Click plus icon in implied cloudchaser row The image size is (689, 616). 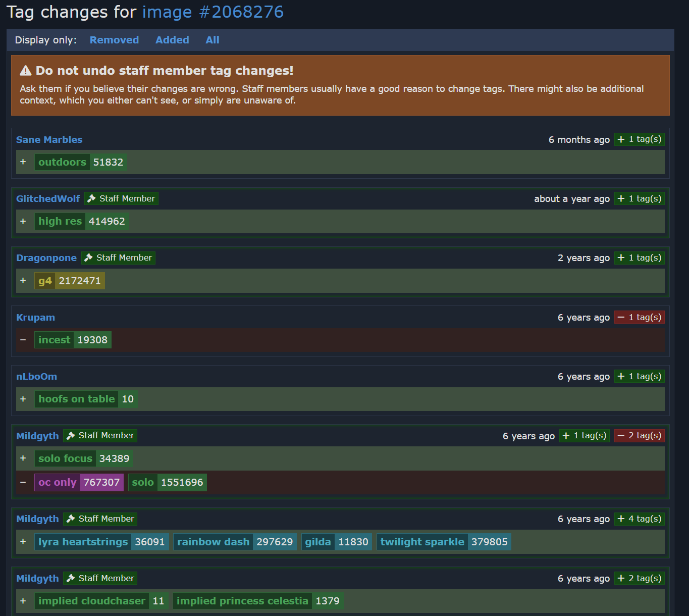click(23, 601)
